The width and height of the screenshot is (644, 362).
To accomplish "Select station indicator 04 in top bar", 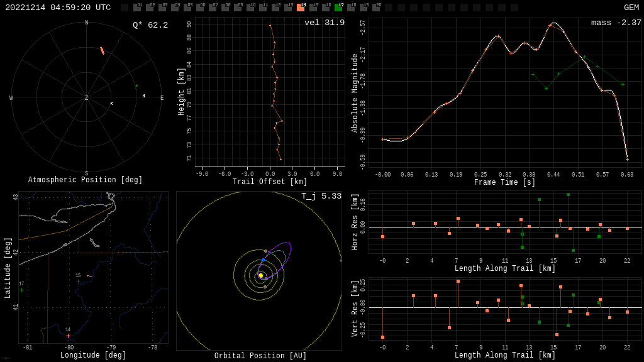I will (x=175, y=7).
